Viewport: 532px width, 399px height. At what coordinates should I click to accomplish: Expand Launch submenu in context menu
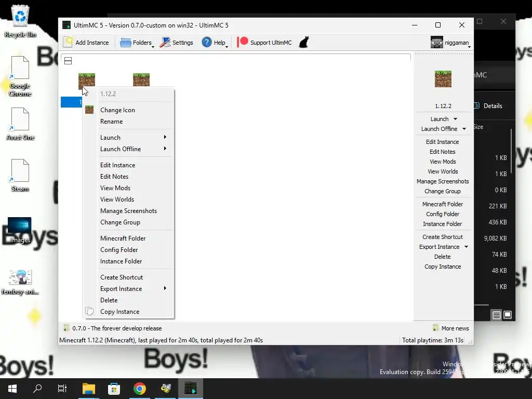pos(133,137)
